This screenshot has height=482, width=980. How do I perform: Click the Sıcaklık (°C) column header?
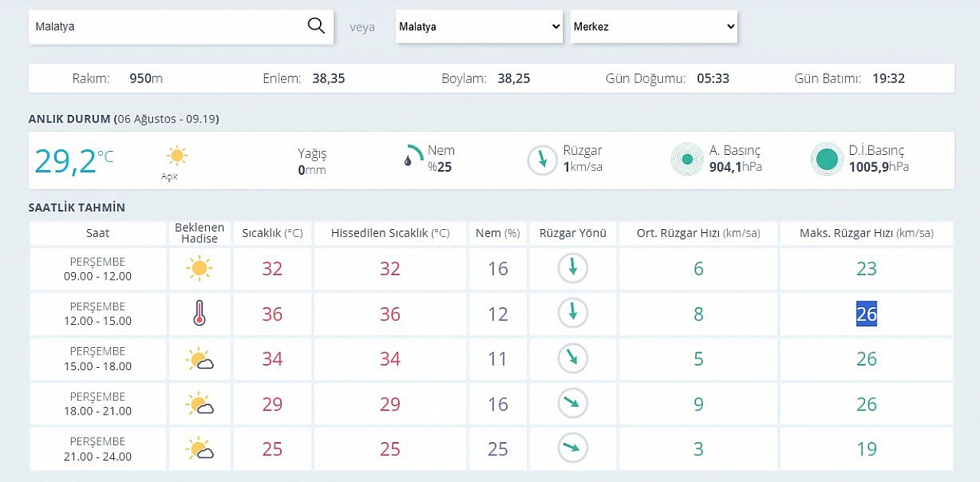point(273,233)
